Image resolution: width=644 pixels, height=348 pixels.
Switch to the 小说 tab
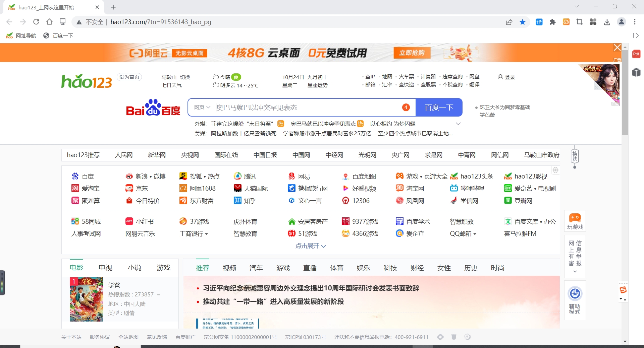(135, 268)
